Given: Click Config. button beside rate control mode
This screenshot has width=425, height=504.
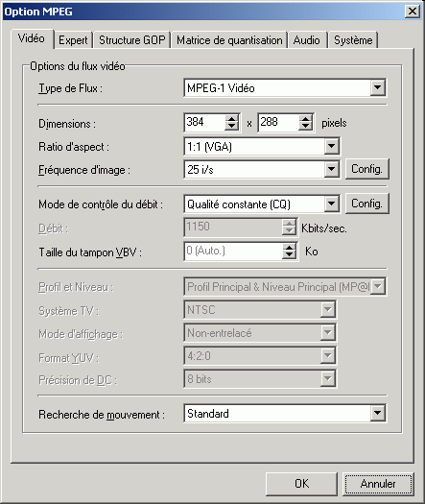Looking at the screenshot, I should (x=366, y=204).
